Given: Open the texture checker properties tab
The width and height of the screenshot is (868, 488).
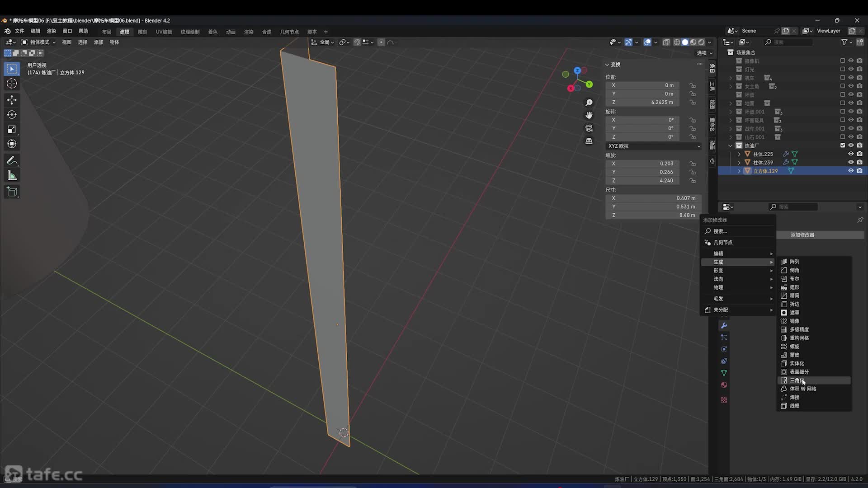Looking at the screenshot, I should (724, 400).
